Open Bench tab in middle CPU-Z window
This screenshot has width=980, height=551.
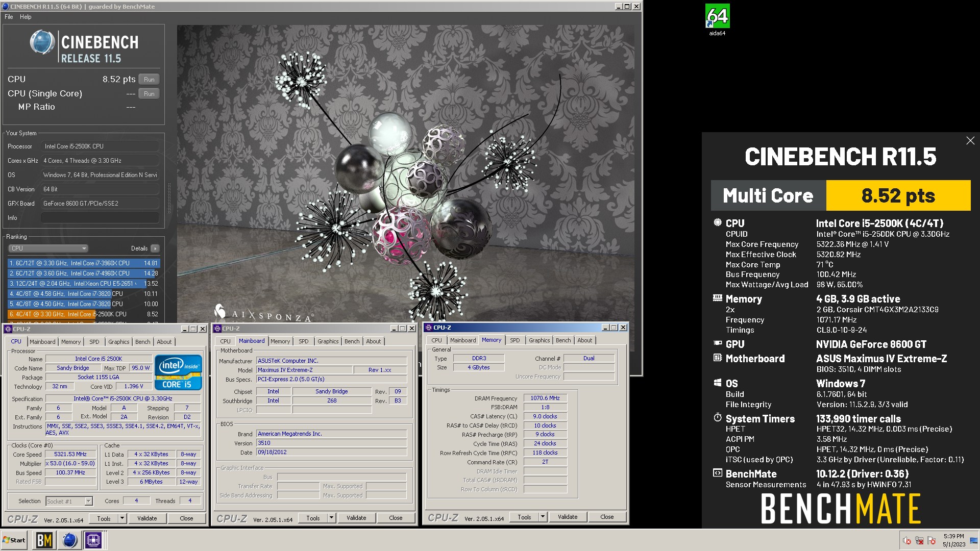click(352, 341)
